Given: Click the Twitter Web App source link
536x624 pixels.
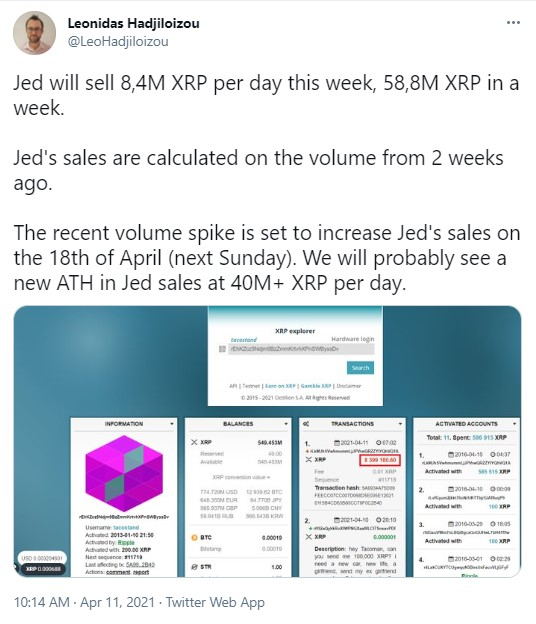Looking at the screenshot, I should pos(215,602).
